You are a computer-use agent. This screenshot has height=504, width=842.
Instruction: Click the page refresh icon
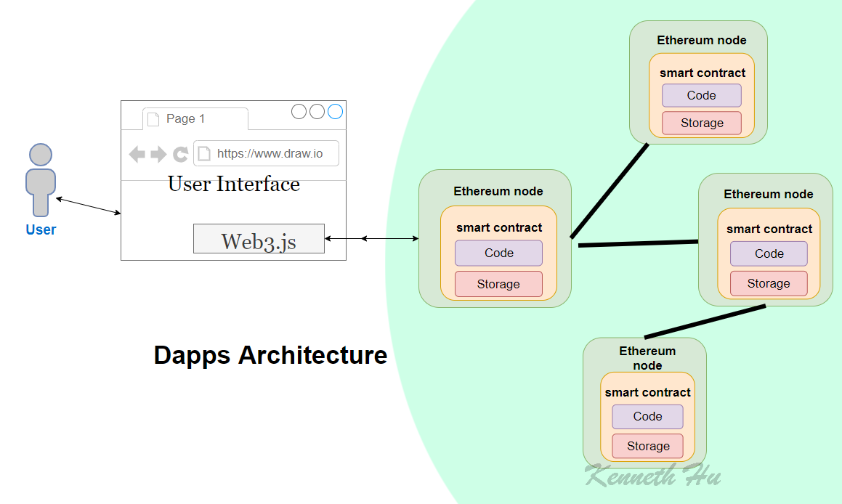click(179, 154)
